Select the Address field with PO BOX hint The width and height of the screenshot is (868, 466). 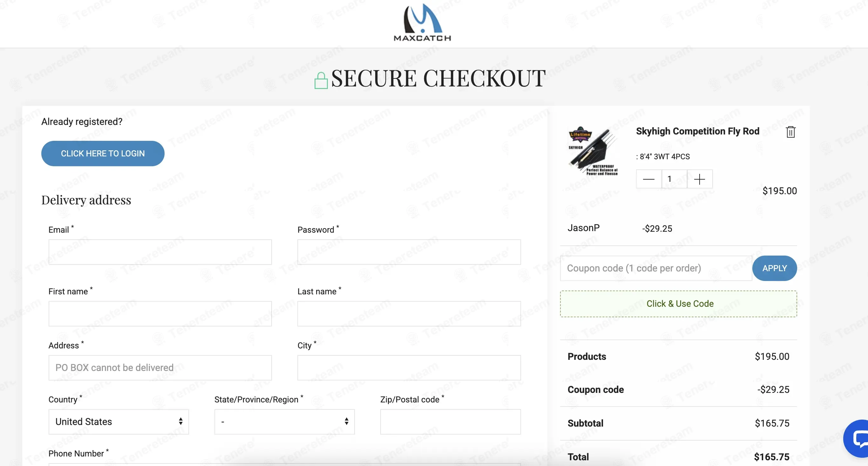(x=160, y=367)
